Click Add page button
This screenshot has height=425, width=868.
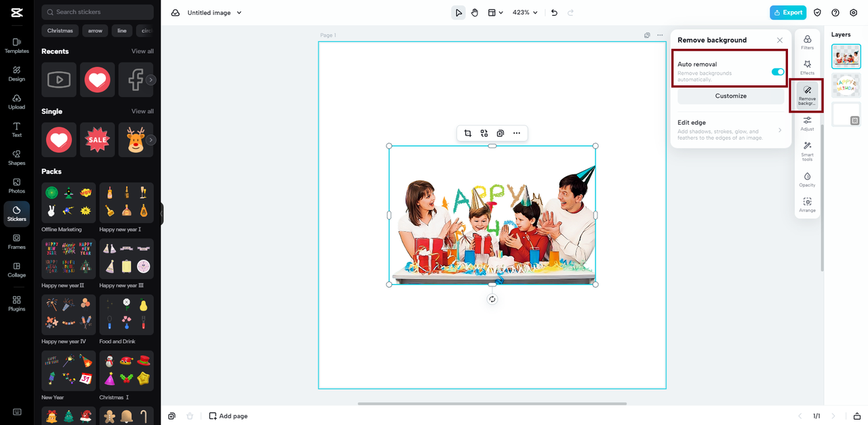(x=229, y=416)
